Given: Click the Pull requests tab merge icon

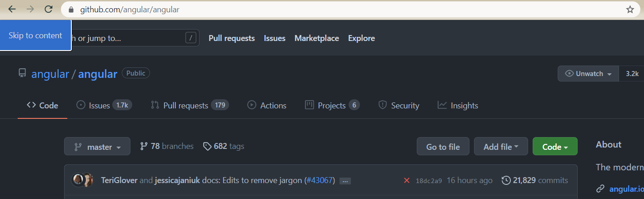Looking at the screenshot, I should click(155, 105).
